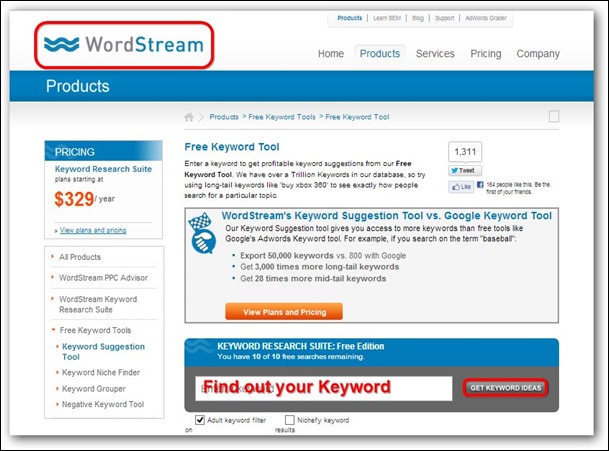
Task: Click '10 of 10 free searches remaining' text
Action: point(308,357)
